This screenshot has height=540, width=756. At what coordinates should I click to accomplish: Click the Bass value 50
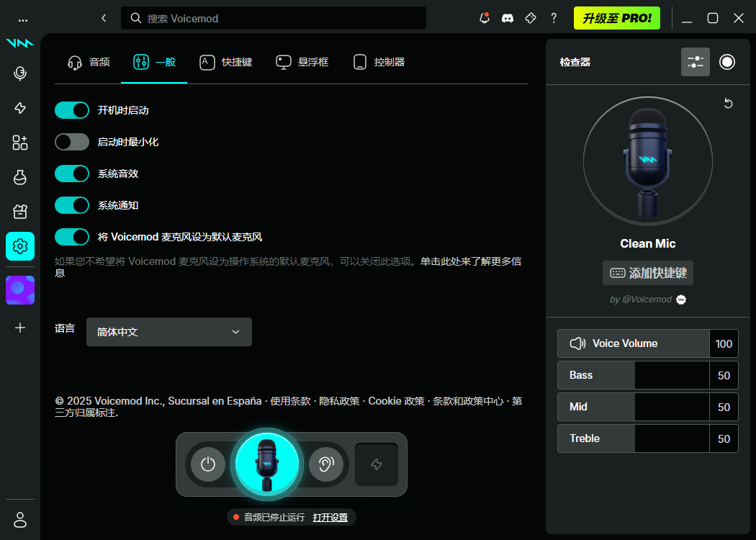point(724,376)
